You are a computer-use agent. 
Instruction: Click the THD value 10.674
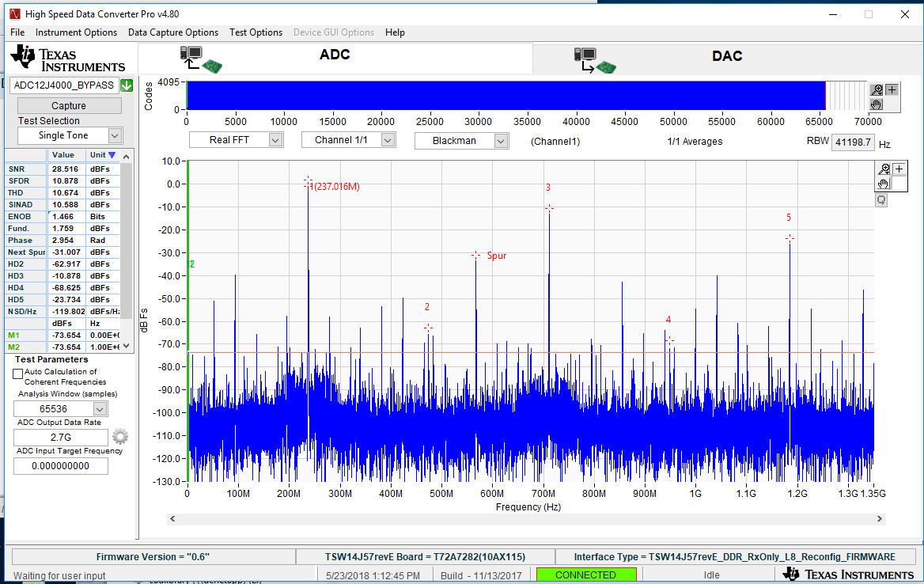pyautogui.click(x=65, y=193)
